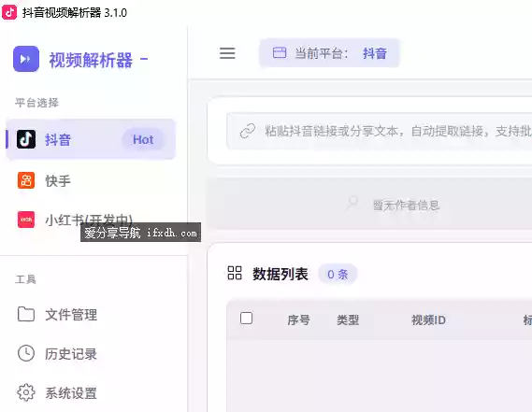Click the 工具 section label
532x412 pixels.
[x=25, y=279]
